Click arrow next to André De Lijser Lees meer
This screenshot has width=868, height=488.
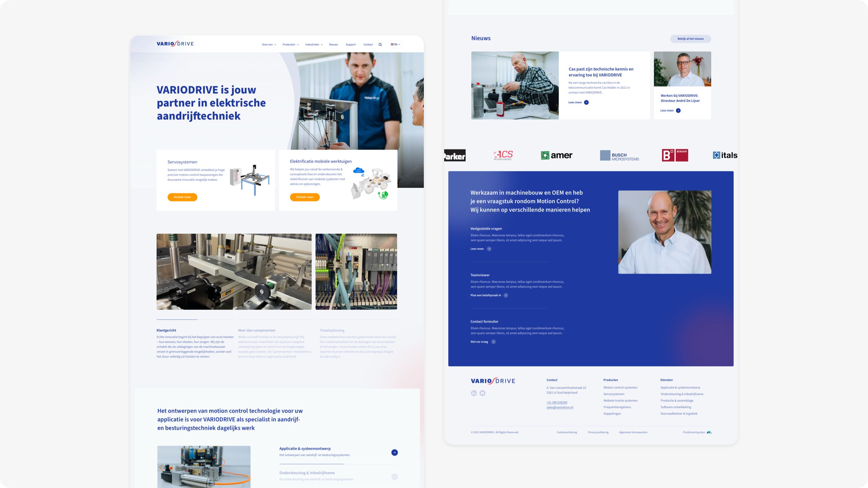point(678,110)
